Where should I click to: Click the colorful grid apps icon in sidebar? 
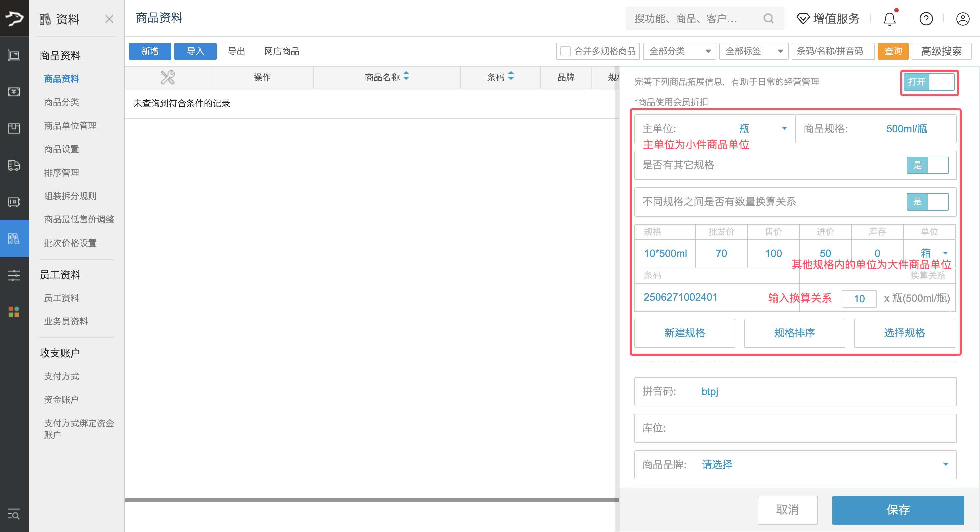click(14, 312)
